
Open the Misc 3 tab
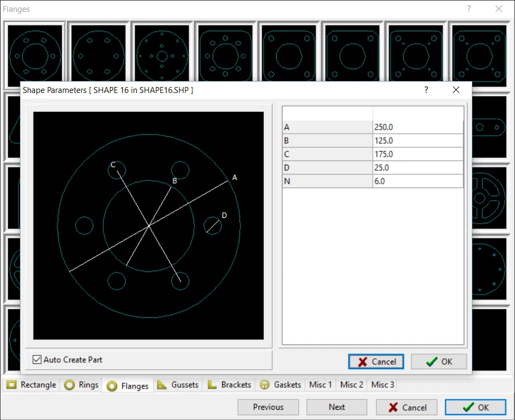[x=382, y=384]
